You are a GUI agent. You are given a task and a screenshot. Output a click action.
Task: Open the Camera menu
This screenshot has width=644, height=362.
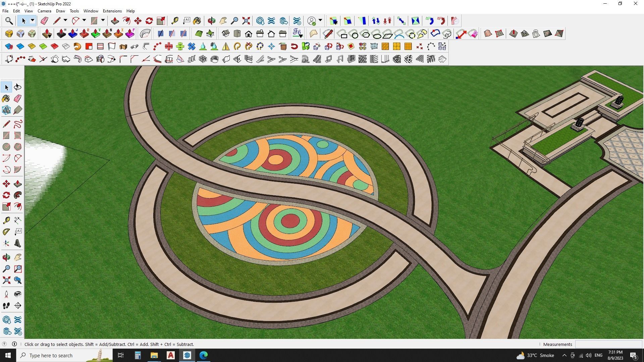(44, 11)
